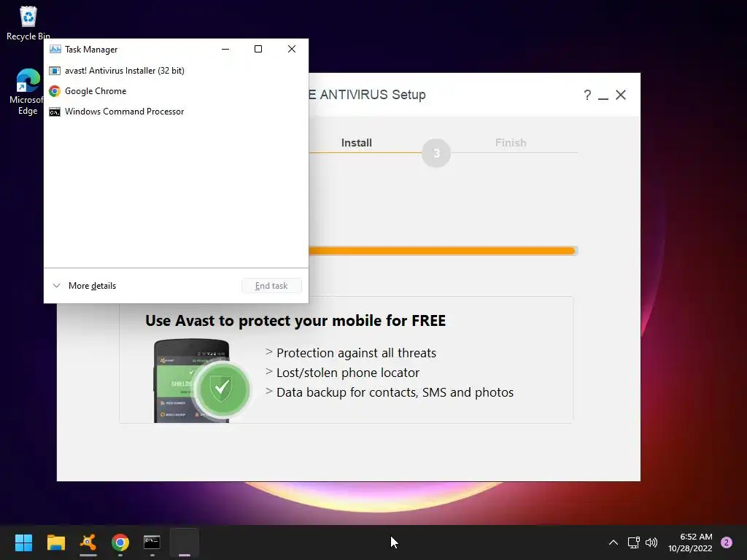Close the Task Manager window

coord(292,49)
